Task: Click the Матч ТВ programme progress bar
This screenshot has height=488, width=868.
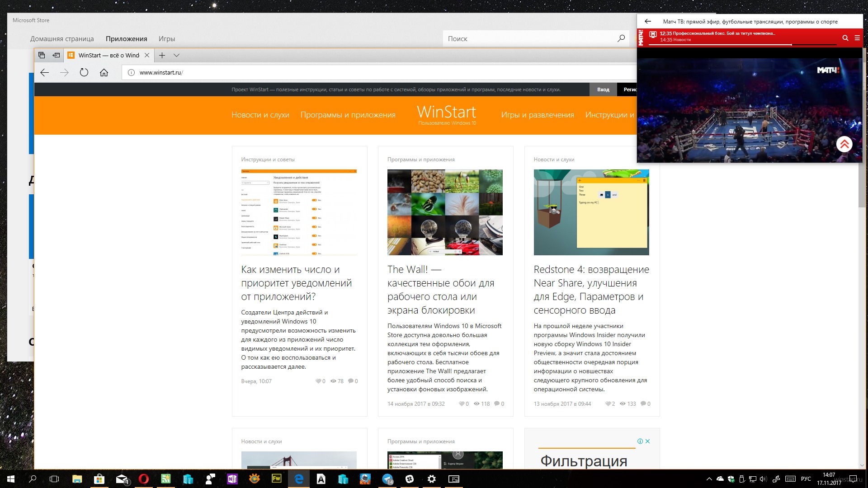Action: (x=743, y=44)
